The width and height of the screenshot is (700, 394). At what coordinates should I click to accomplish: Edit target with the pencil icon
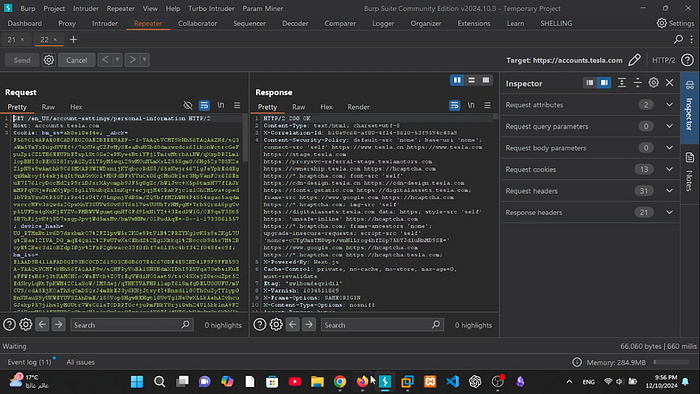coord(634,60)
